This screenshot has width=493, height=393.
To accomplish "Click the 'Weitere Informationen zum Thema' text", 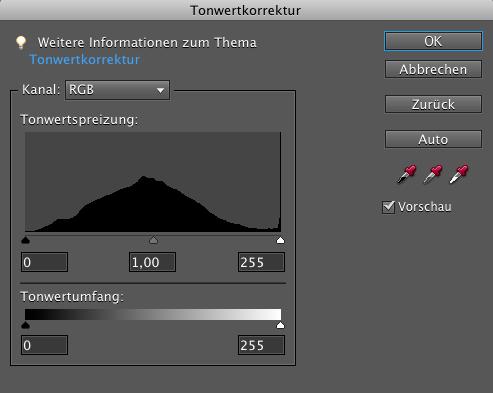I will [x=147, y=43].
